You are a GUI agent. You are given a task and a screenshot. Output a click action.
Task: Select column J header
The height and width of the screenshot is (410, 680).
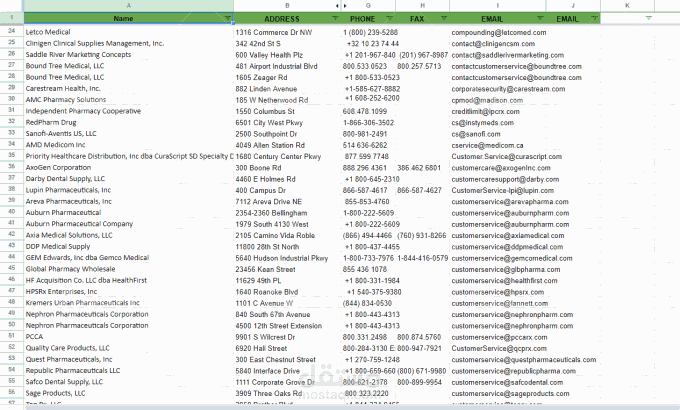[x=573, y=6]
